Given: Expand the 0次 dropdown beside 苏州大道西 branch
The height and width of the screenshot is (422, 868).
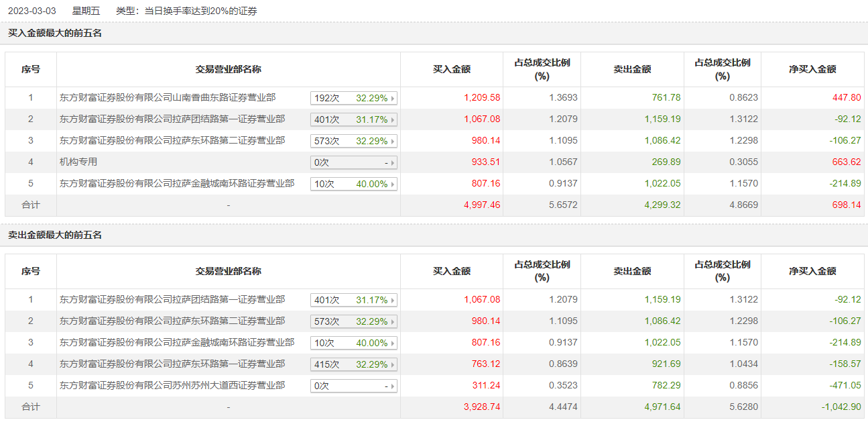Looking at the screenshot, I should (x=354, y=386).
